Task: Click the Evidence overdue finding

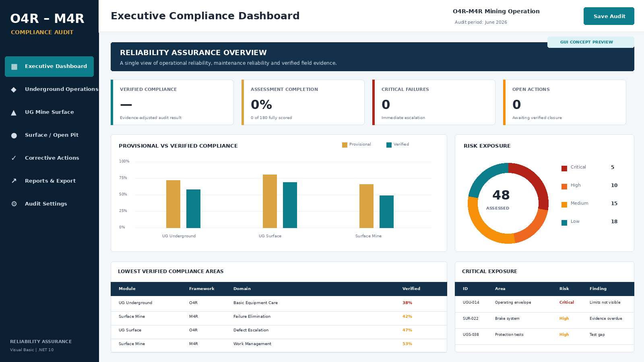Action: (x=606, y=319)
